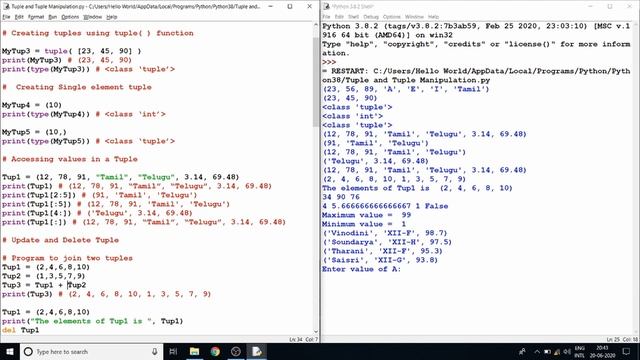Click shell output 'Minimum value = 1'
This screenshot has height=360, width=640.
coord(364,224)
